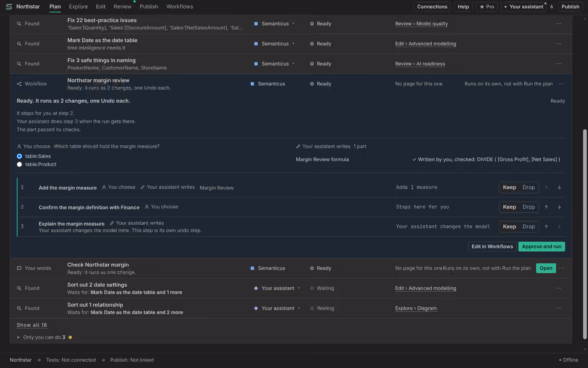Viewport: 588px width, 368px height.
Task: Move step 2 Confirm margin definition up
Action: (546, 207)
